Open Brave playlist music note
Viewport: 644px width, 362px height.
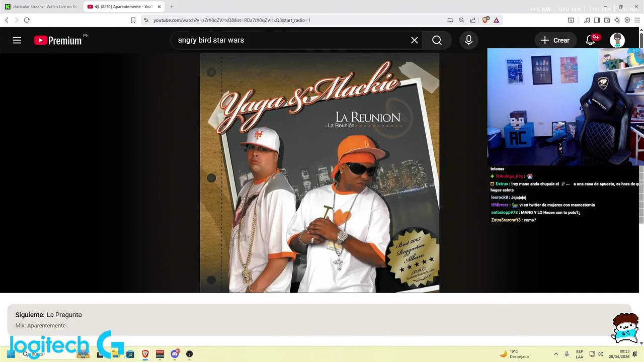click(x=587, y=20)
